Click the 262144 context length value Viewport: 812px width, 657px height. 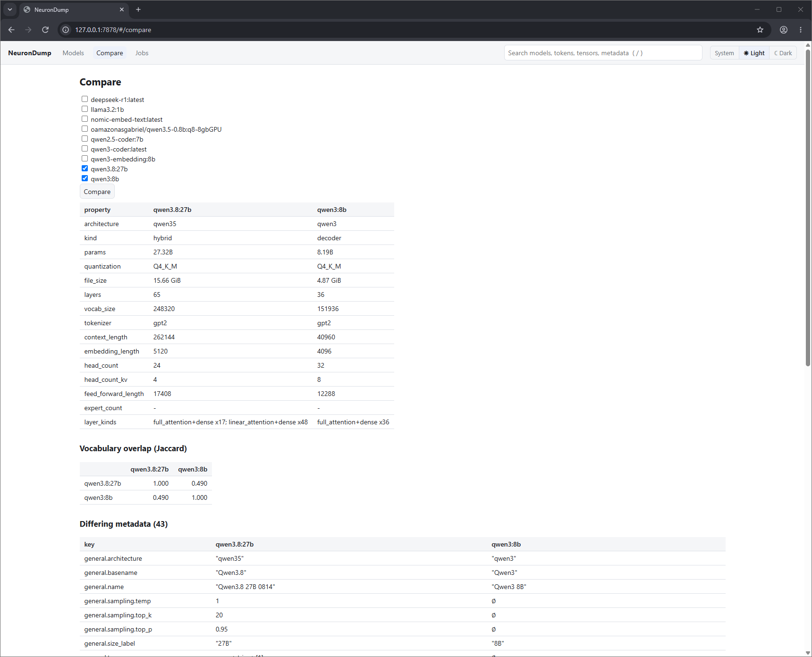click(x=164, y=337)
